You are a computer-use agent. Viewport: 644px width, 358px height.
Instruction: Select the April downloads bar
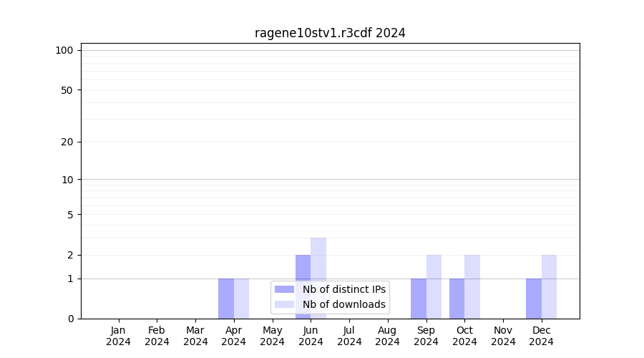coord(242,298)
